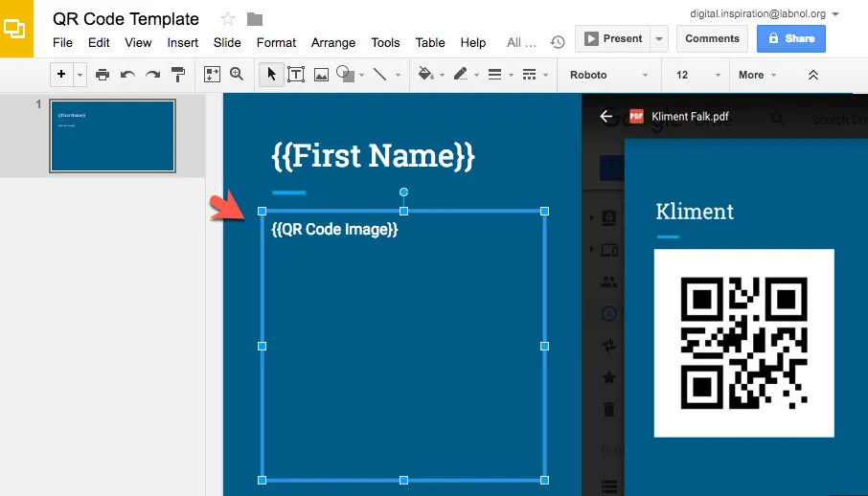Open the font size 12 dropdown
868x496 pixels.
pyautogui.click(x=698, y=75)
